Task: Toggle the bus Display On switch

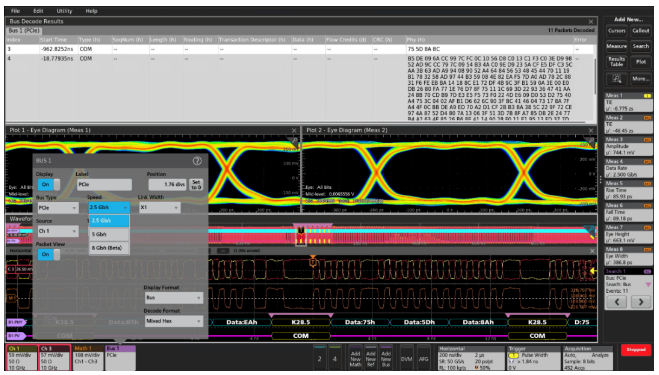Action: (49, 184)
